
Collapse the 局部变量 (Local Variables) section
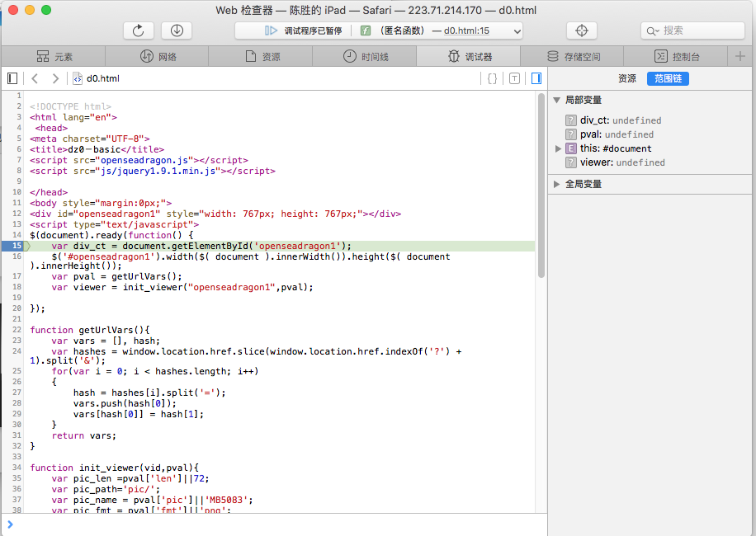click(x=556, y=100)
